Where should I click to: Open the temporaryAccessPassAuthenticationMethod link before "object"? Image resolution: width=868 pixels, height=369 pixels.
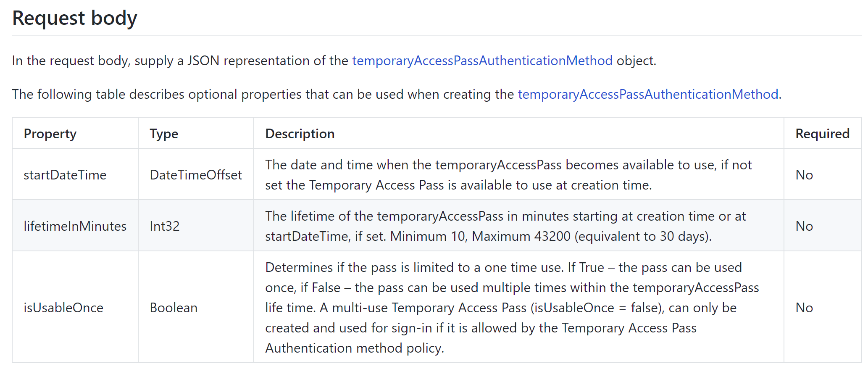tap(482, 61)
